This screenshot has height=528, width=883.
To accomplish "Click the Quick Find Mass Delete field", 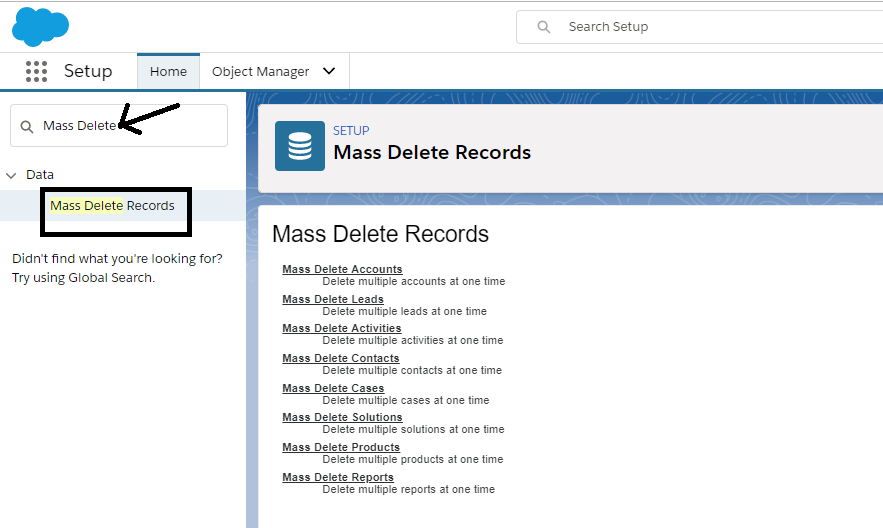I will (x=130, y=127).
